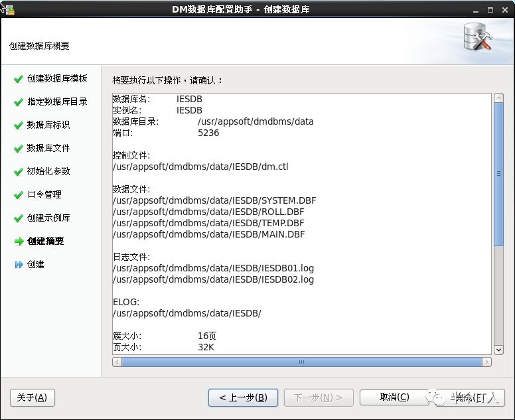Click the 数据库名 value IESDB

tap(189, 99)
